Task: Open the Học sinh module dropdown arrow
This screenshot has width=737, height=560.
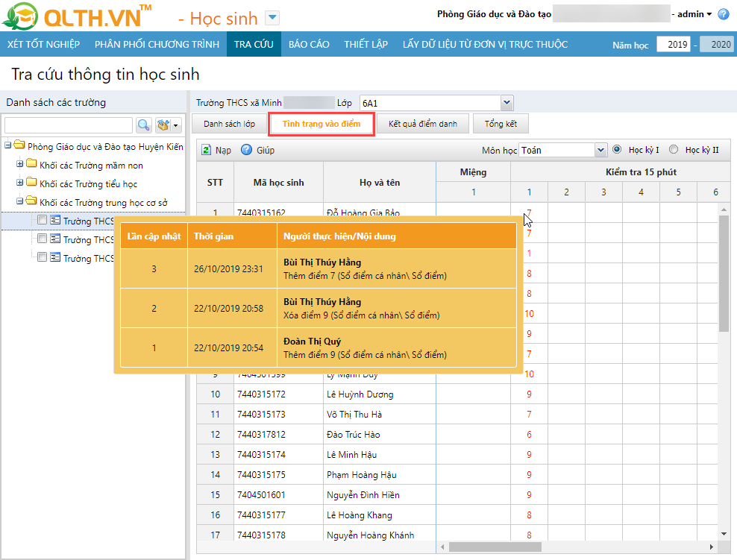Action: [272, 18]
